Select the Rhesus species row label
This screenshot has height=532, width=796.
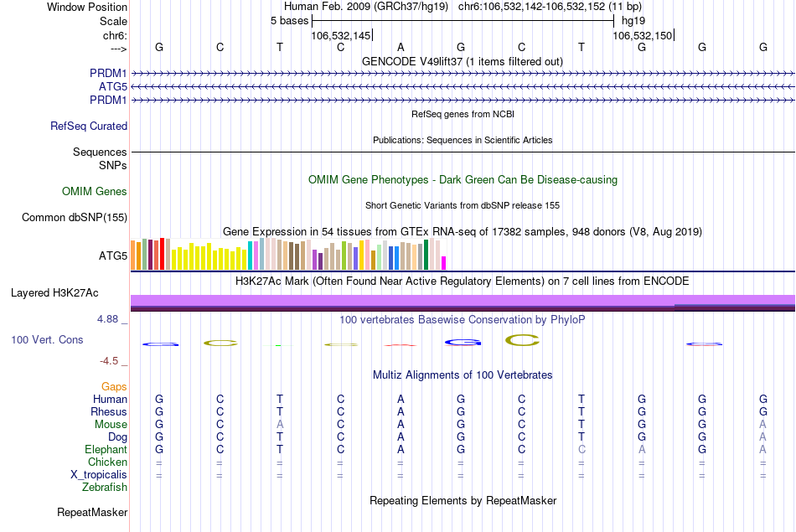pos(109,411)
